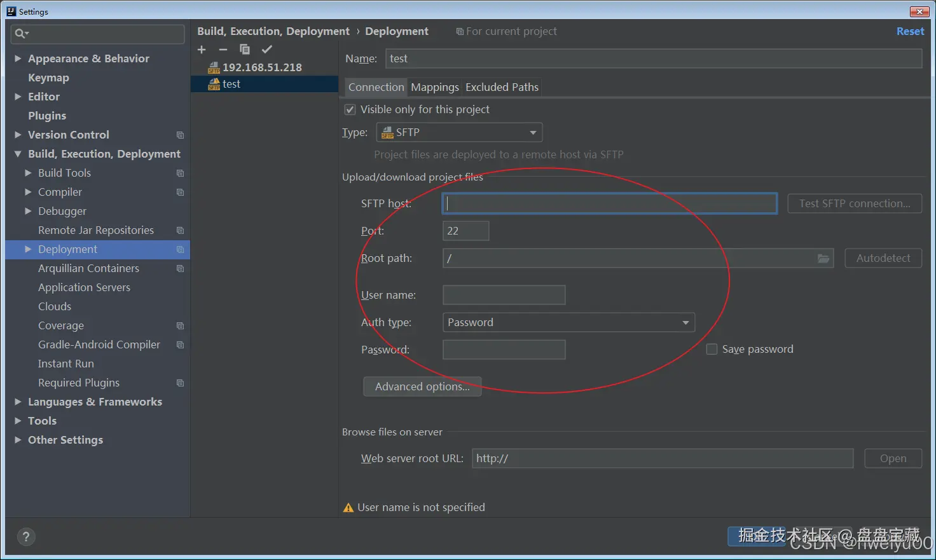Viewport: 936px width, 560px height.
Task: Open Keymap settings
Action: tap(48, 78)
